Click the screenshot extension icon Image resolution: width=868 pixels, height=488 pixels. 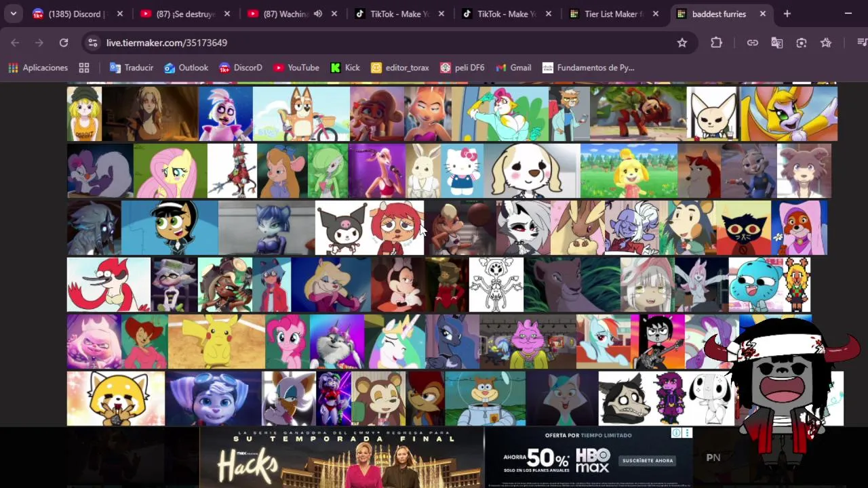802,43
